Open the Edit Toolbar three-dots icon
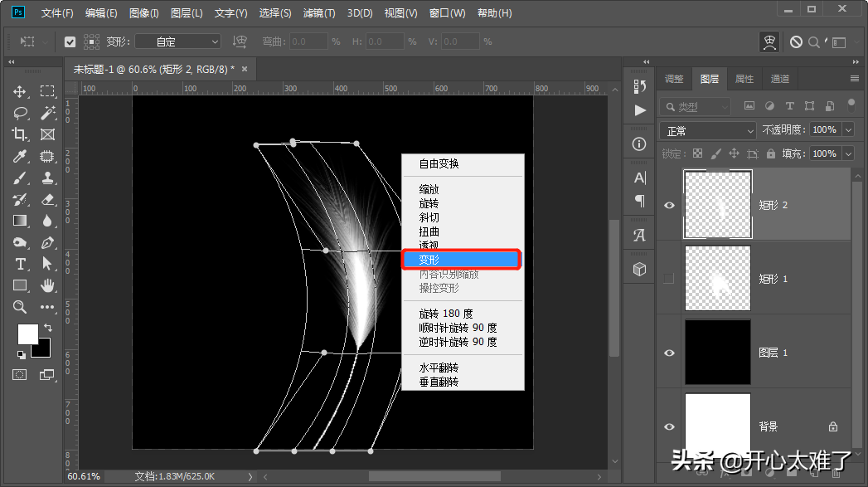This screenshot has height=487, width=868. click(x=47, y=307)
